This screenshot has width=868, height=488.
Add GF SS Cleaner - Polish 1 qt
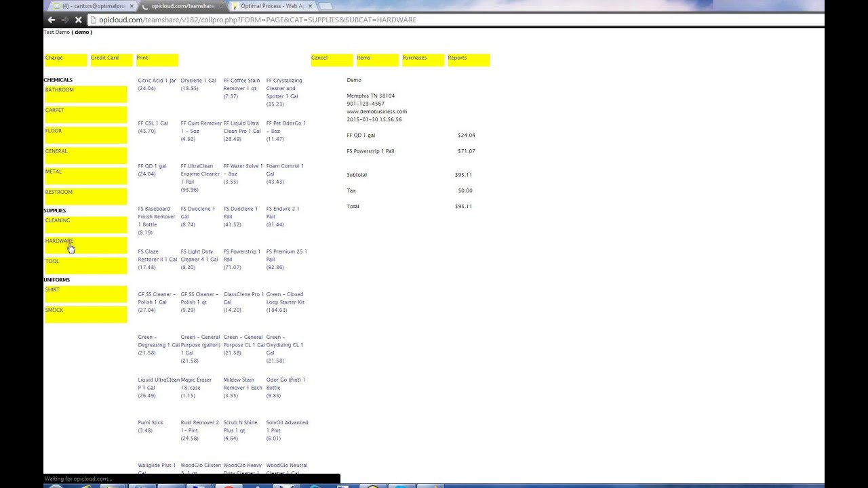pos(199,302)
